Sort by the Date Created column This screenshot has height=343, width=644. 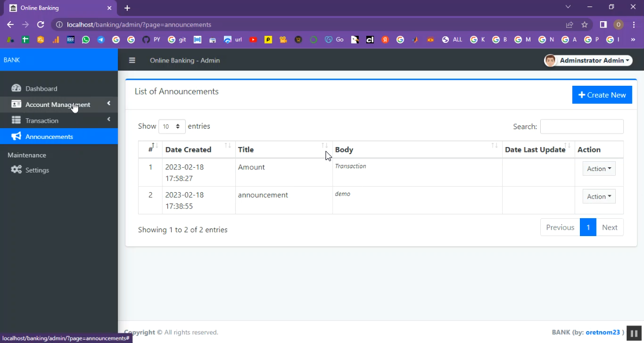(199, 149)
